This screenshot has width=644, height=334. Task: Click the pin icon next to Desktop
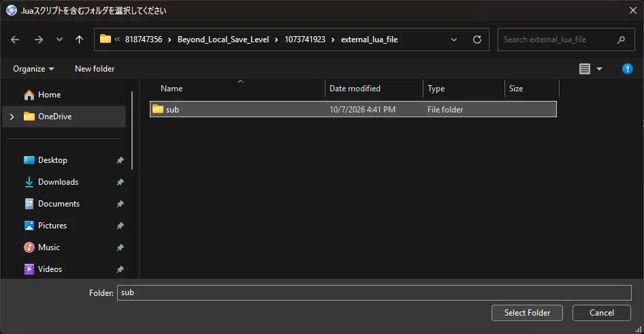(x=120, y=160)
